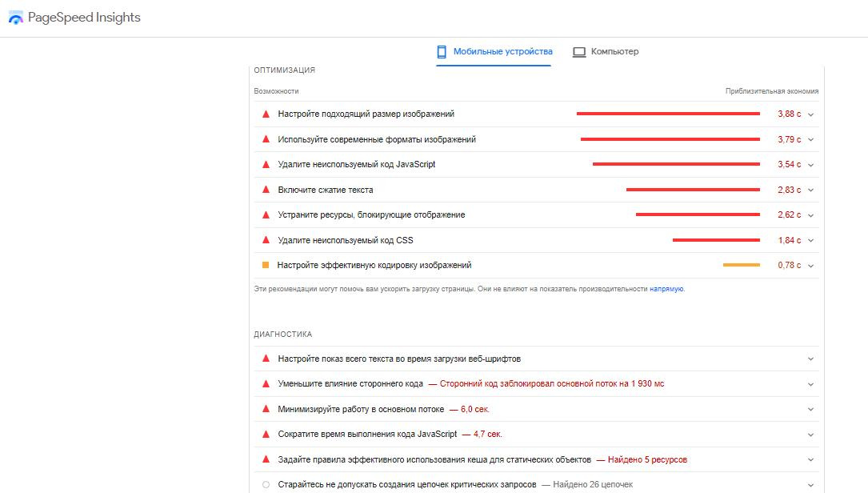868x493 pixels.
Task: Click the 'ДИАГНОСТИКА' section heading
Action: 283,334
